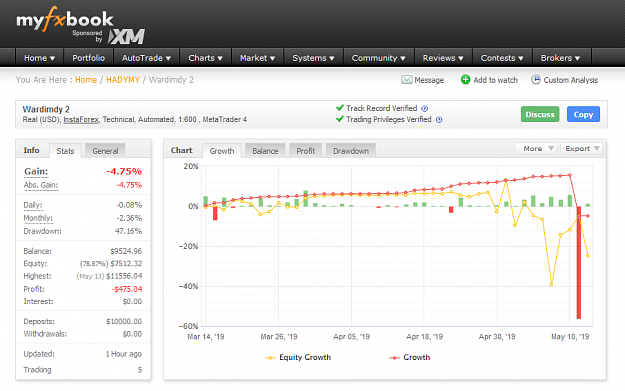Image resolution: width=625 pixels, height=391 pixels.
Task: Click the Add to watch link
Action: (495, 80)
